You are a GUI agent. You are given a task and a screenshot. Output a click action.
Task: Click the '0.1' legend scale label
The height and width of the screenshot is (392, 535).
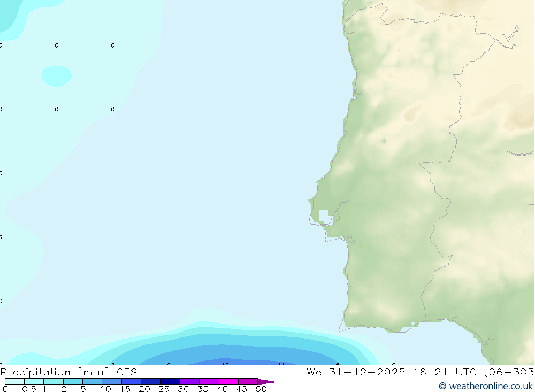(x=9, y=389)
